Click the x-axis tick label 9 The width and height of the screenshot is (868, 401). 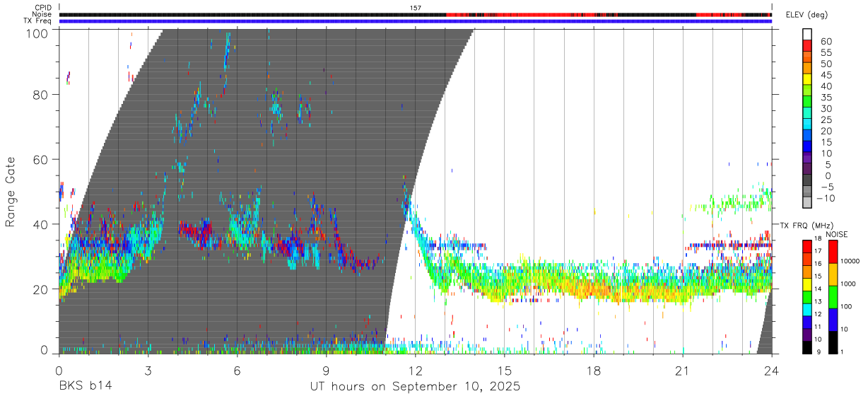[x=326, y=371]
